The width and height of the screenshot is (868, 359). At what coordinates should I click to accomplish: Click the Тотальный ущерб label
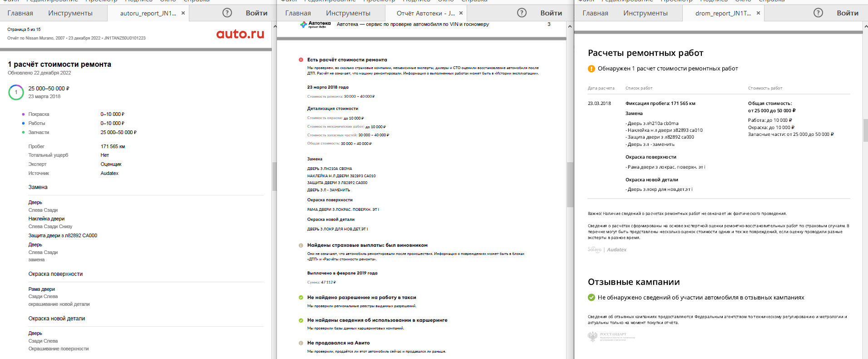[48, 155]
